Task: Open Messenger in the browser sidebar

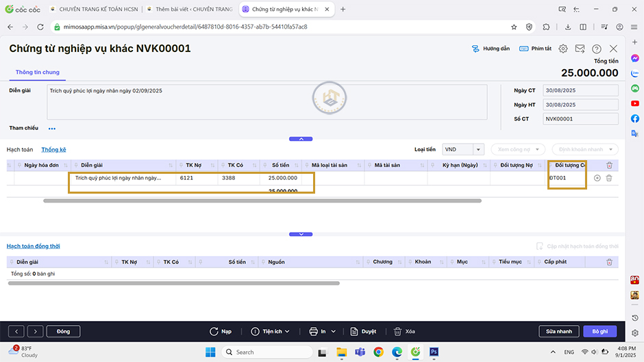Action: tap(635, 59)
